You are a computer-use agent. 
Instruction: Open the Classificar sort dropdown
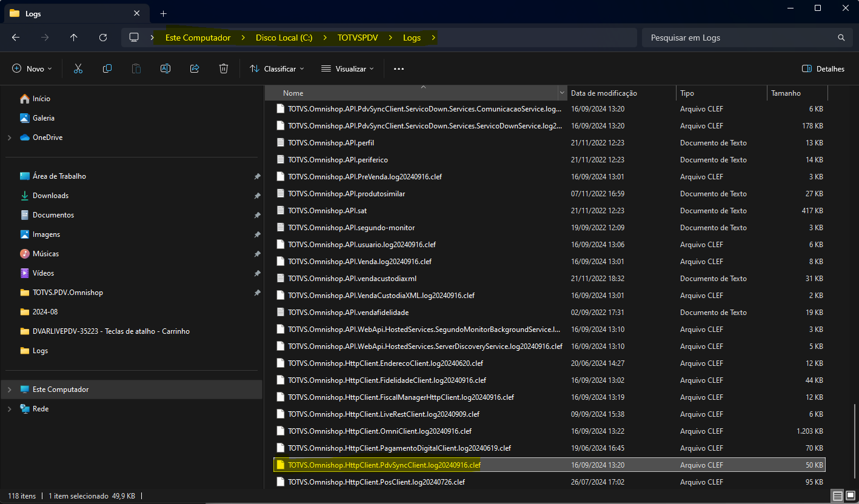pos(277,69)
